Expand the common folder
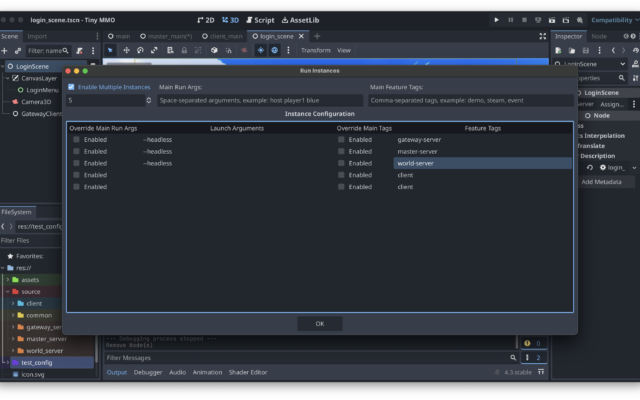This screenshot has width=640, height=400. tap(13, 316)
